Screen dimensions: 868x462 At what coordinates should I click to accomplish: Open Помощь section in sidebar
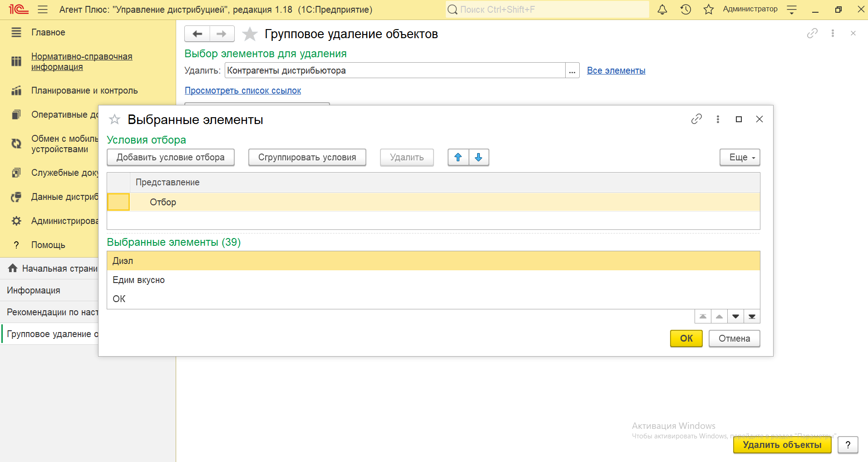48,245
